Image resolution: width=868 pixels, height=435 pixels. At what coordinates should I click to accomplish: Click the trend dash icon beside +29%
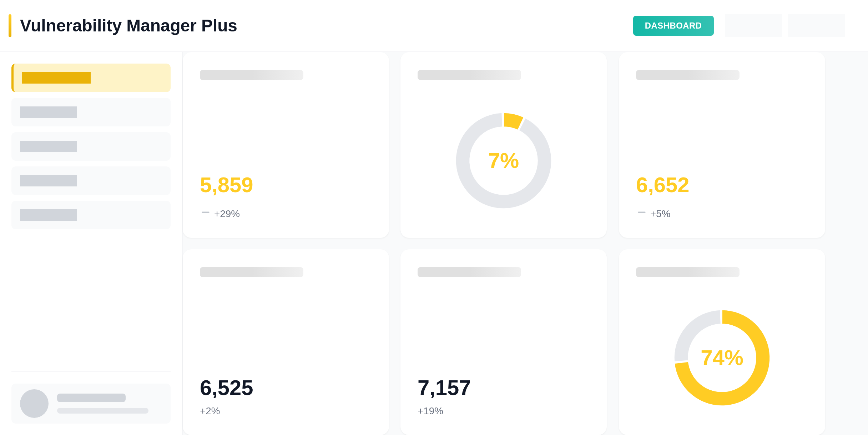[x=205, y=212]
